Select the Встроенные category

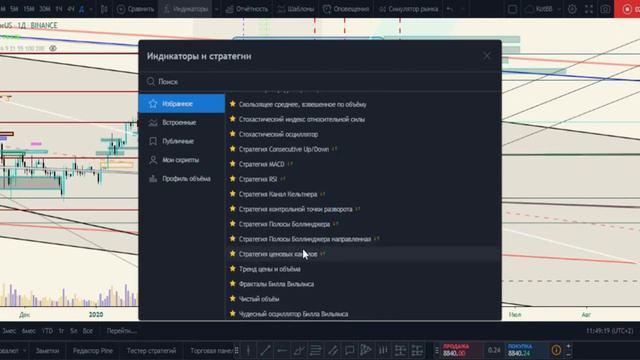(x=182, y=122)
